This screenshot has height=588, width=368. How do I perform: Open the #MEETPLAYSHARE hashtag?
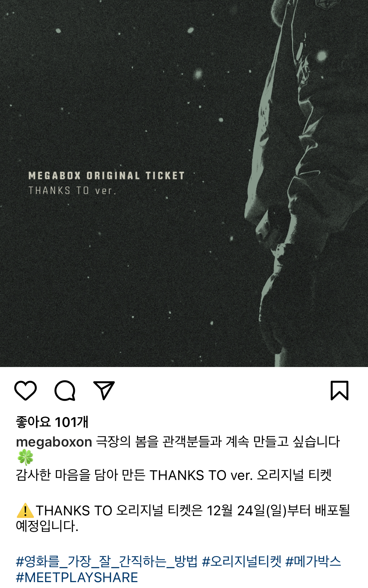(77, 578)
